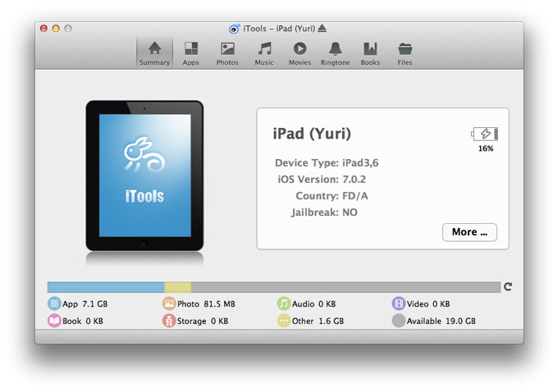
Task: Click the More ... button
Action: tap(469, 232)
